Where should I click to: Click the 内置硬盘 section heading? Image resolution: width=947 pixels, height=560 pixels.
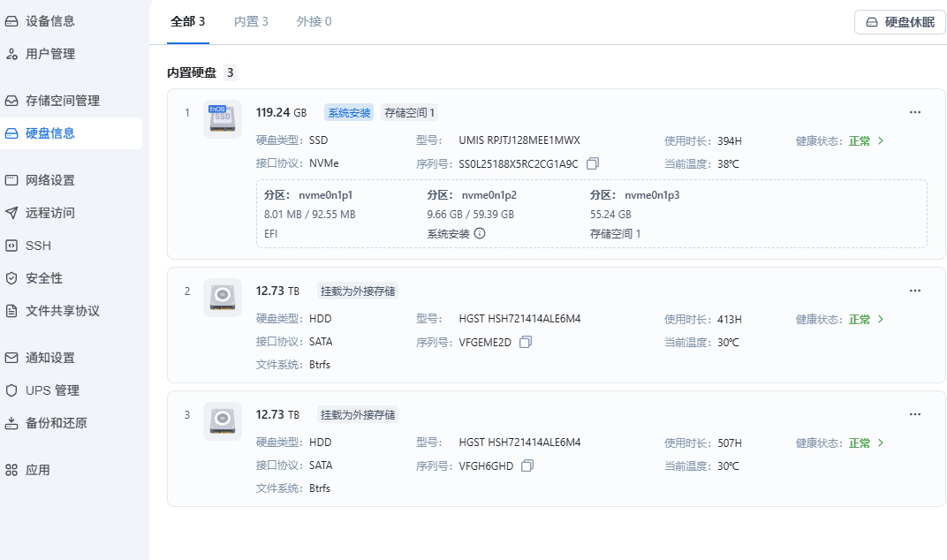tap(192, 72)
